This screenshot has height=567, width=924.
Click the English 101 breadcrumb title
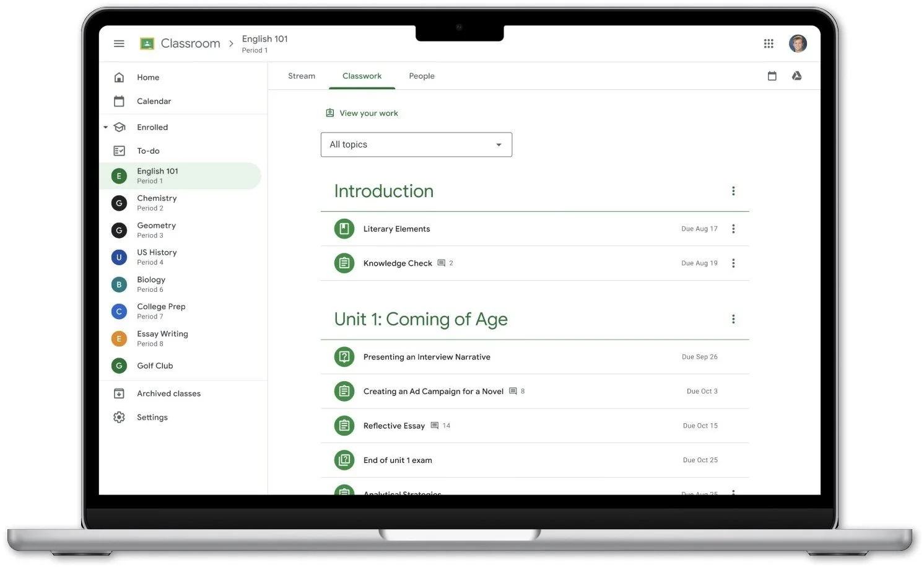(265, 39)
